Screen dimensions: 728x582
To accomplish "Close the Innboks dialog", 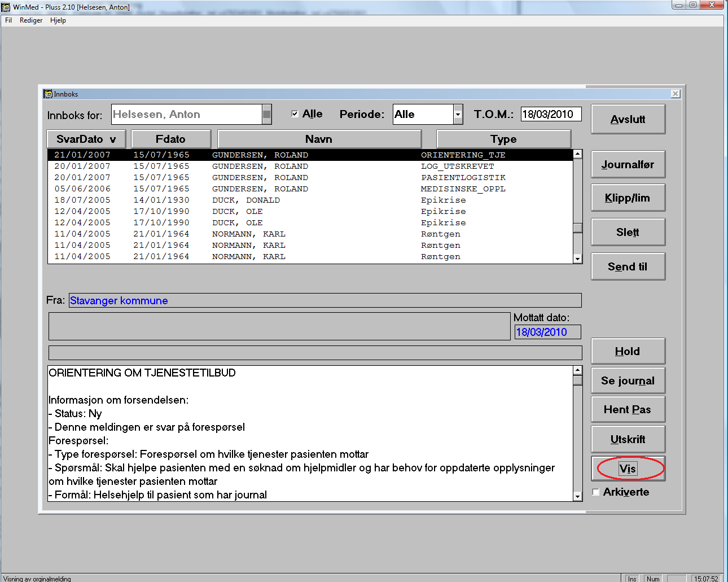I will [x=676, y=94].
